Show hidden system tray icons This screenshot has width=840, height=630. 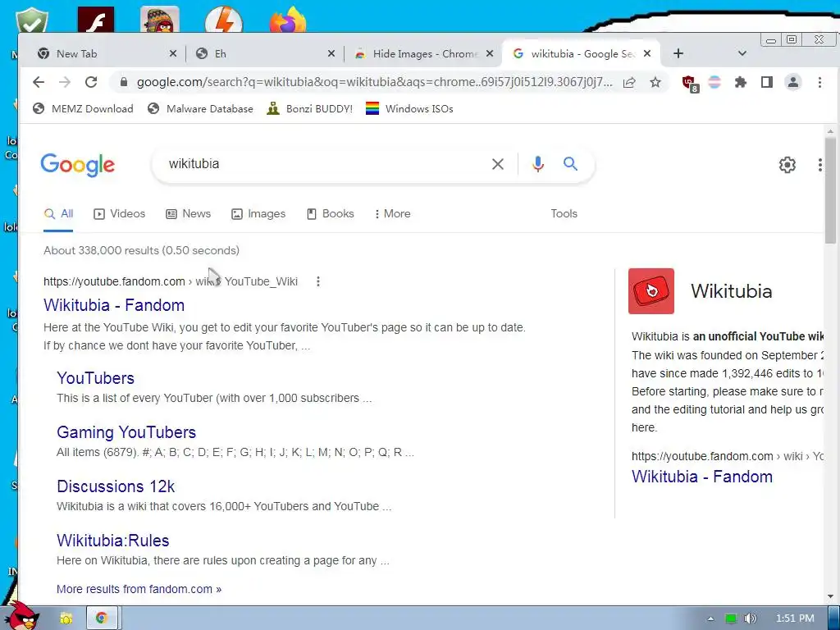711,619
